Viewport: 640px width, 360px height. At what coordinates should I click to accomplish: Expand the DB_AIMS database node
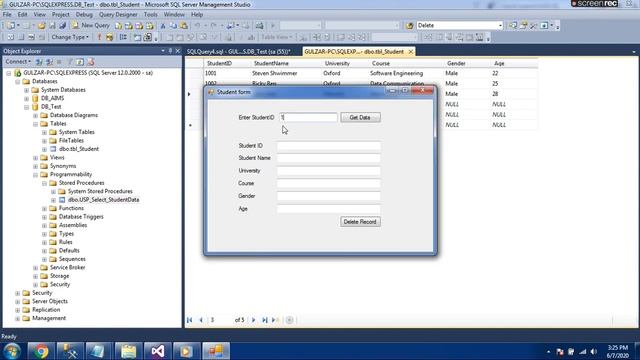(x=27, y=98)
